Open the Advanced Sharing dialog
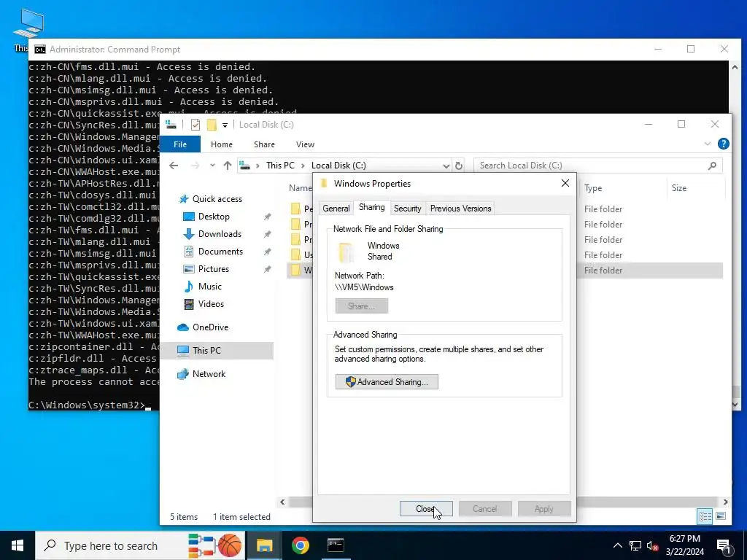 click(x=387, y=382)
